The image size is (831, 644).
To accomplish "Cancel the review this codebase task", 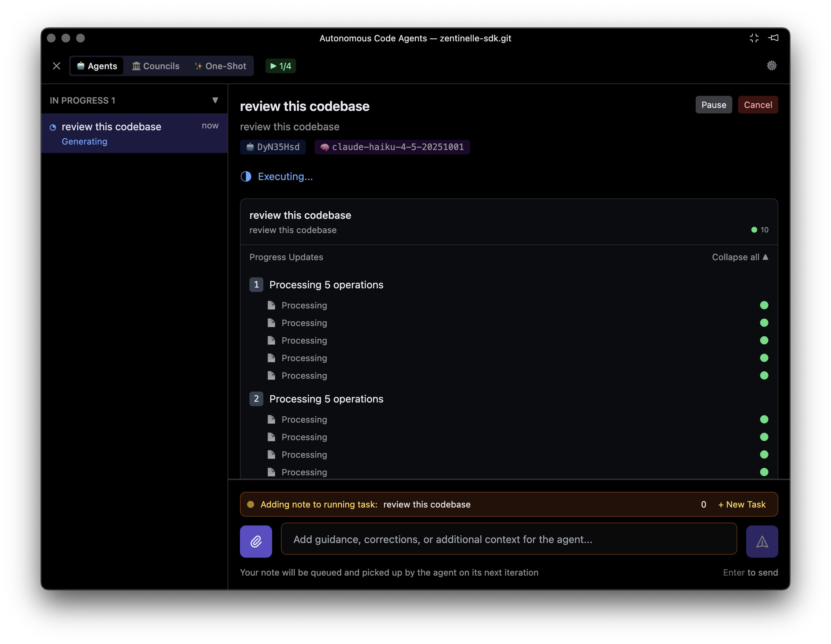I will [758, 105].
